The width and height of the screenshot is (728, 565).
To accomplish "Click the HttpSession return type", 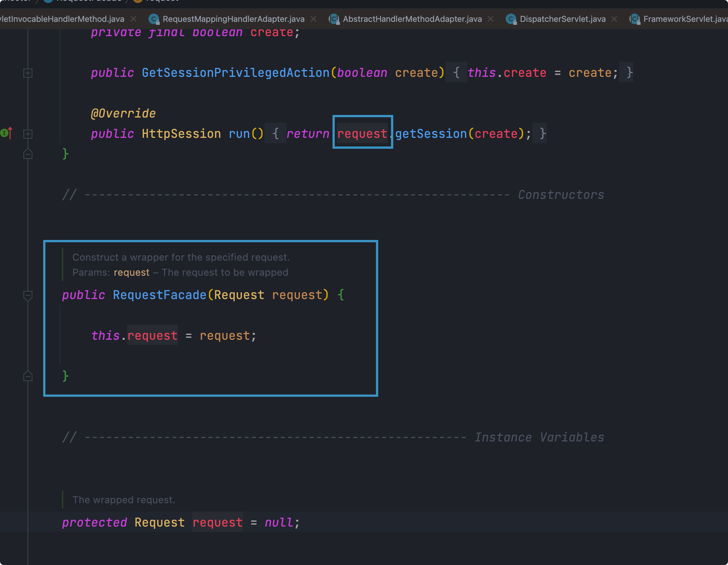I will click(x=181, y=134).
